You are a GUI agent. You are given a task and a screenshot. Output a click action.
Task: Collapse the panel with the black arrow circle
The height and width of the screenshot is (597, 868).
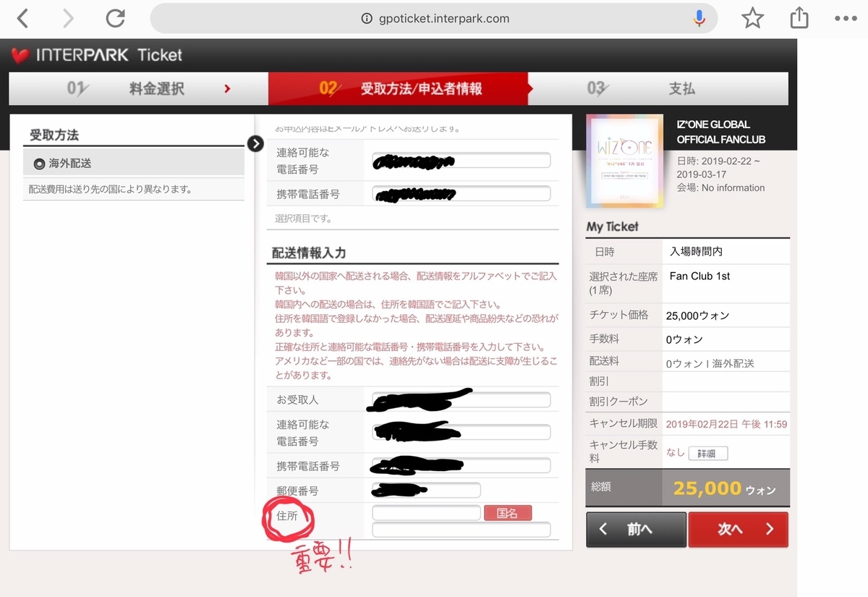click(255, 143)
